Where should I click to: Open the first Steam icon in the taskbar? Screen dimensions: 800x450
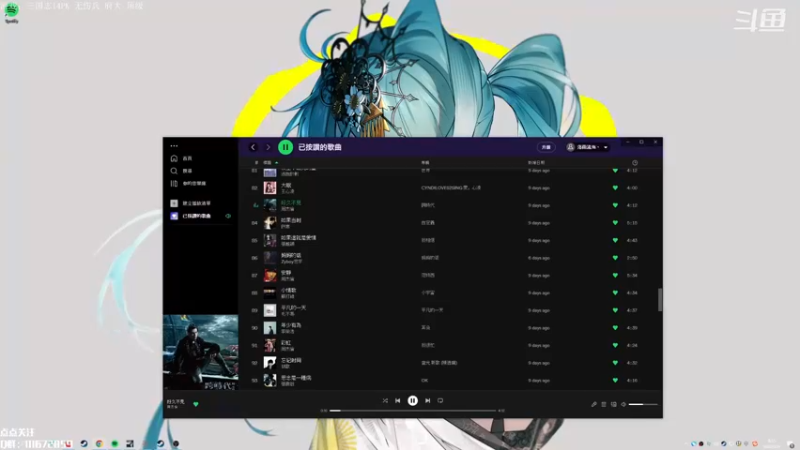pyautogui.click(x=84, y=444)
